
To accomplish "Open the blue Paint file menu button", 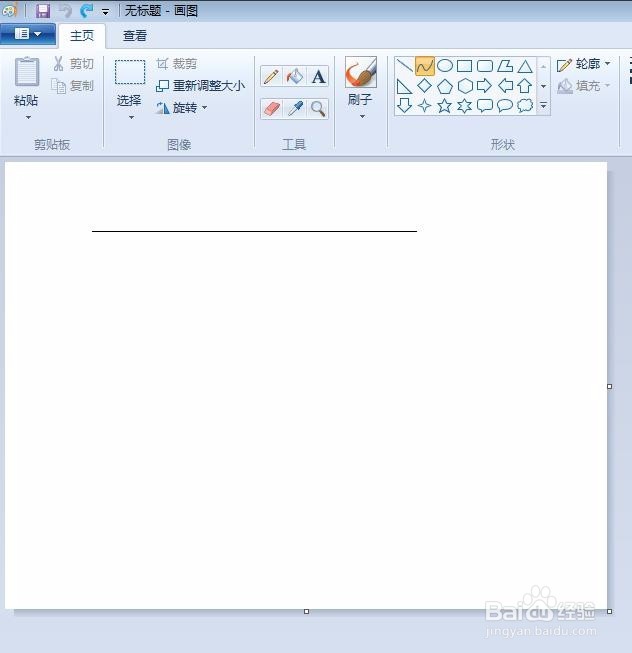I will pos(27,34).
